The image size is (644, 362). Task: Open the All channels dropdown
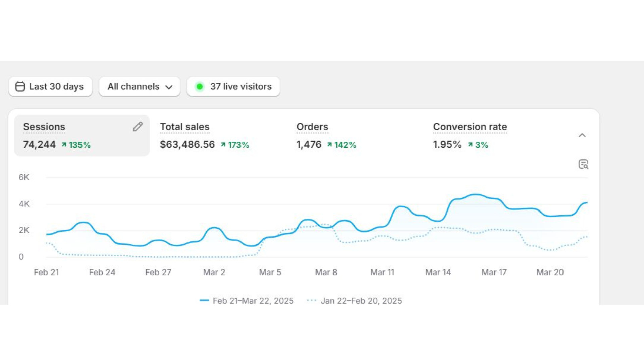[140, 86]
